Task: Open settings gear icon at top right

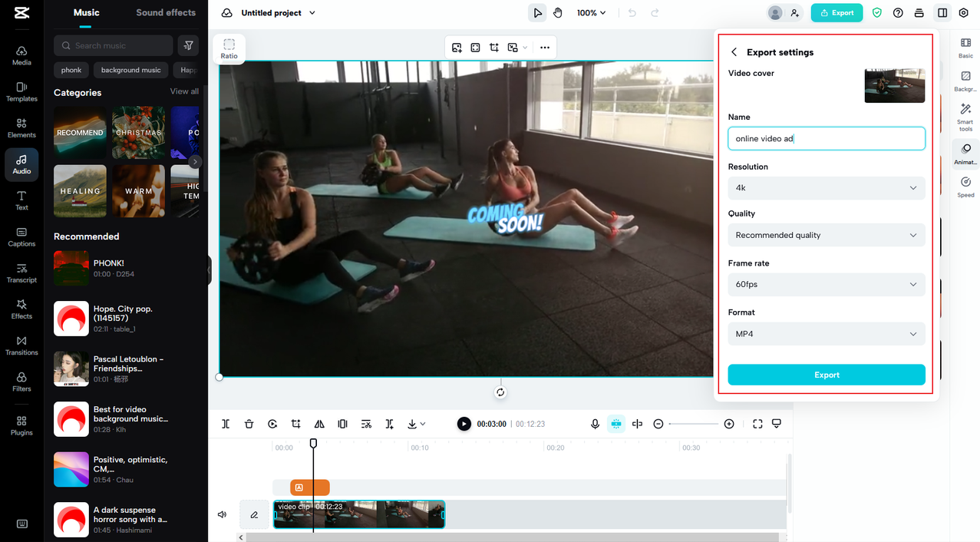Action: pyautogui.click(x=964, y=12)
